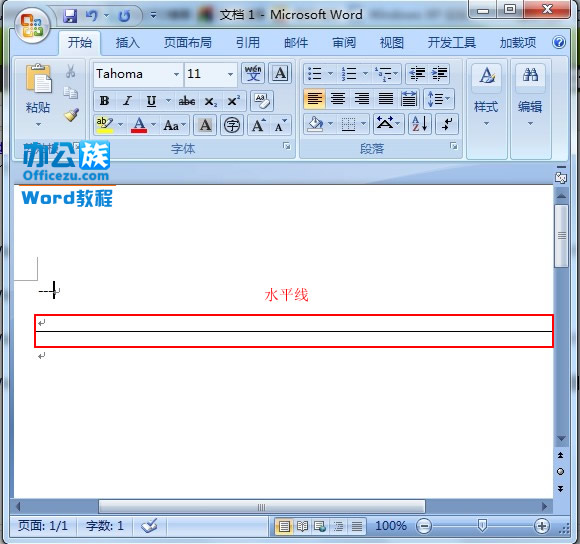Enable center paragraph alignment
Image resolution: width=580 pixels, height=544 pixels.
pyautogui.click(x=338, y=99)
